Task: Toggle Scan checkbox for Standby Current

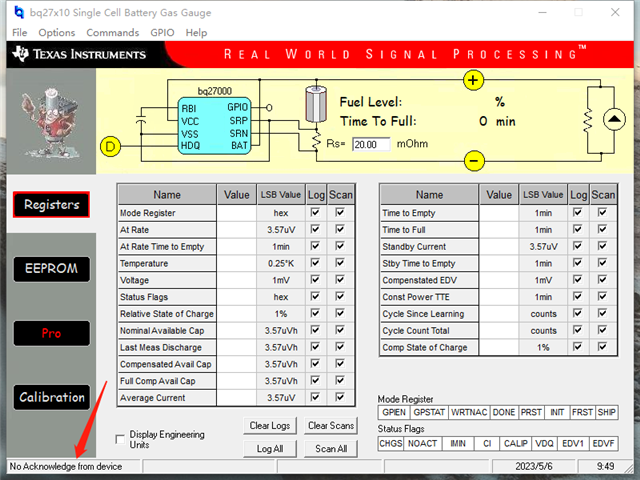Action: click(602, 246)
